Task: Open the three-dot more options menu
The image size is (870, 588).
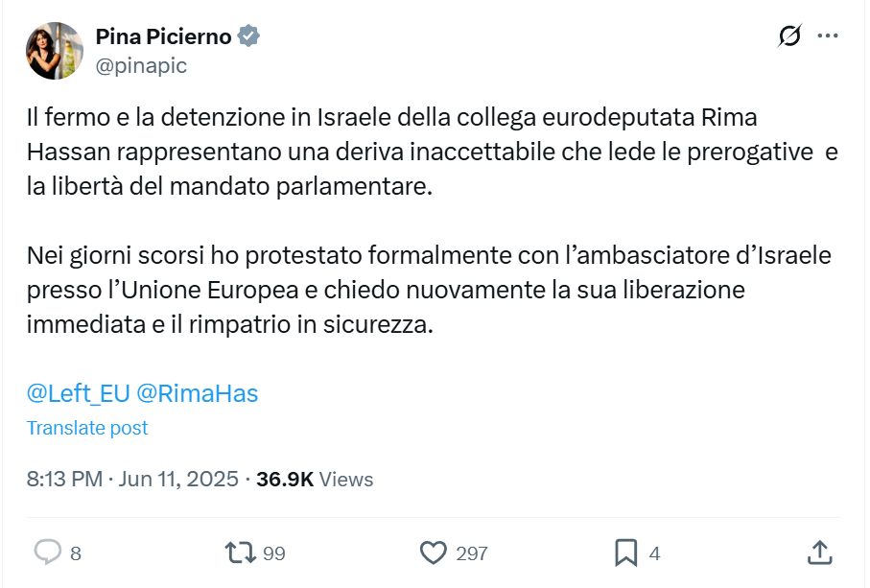Action: tap(828, 36)
